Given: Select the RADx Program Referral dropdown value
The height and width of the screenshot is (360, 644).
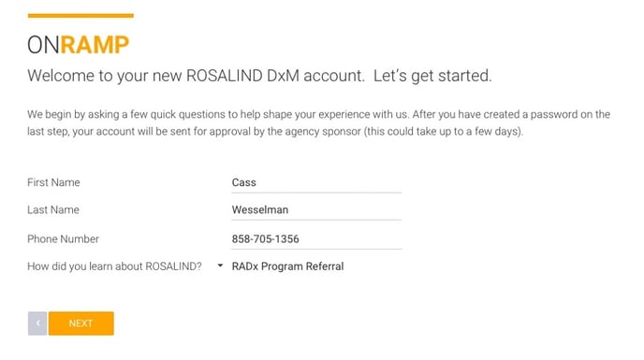Looking at the screenshot, I should click(287, 266).
